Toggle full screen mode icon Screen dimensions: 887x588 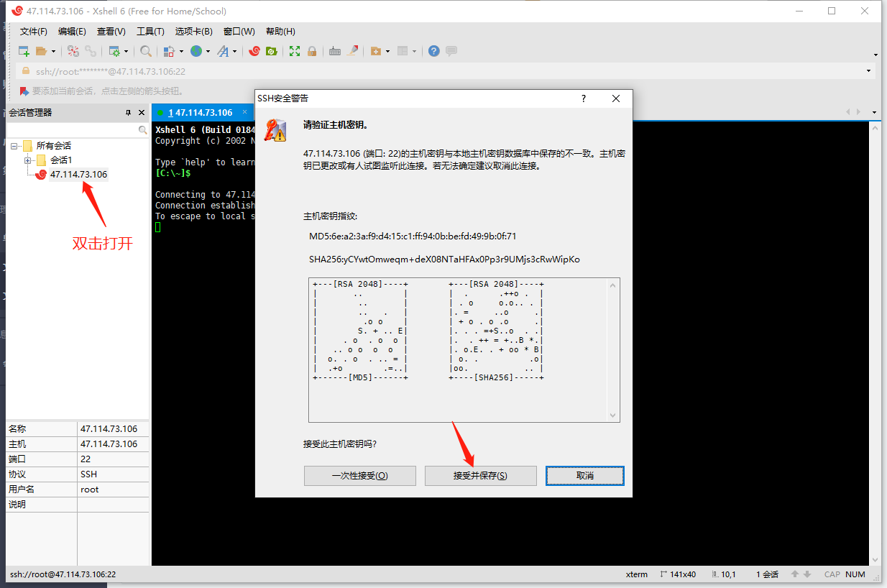(295, 51)
